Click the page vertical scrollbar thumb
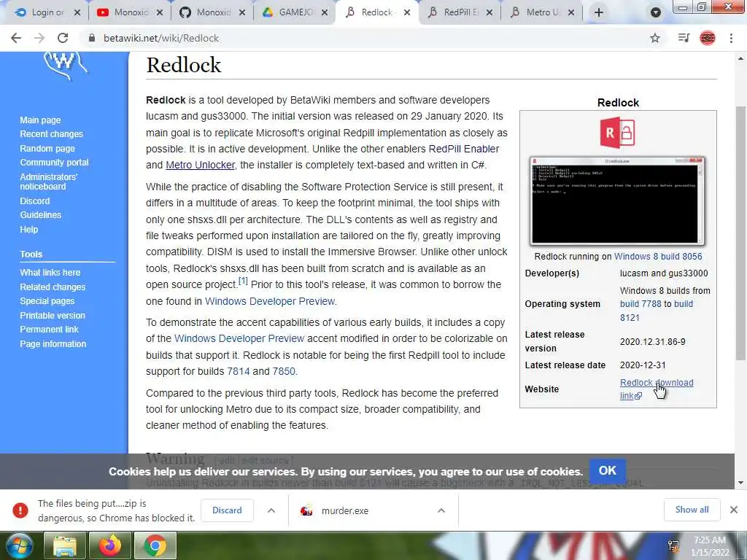Image resolution: width=747 pixels, height=560 pixels. [740, 233]
